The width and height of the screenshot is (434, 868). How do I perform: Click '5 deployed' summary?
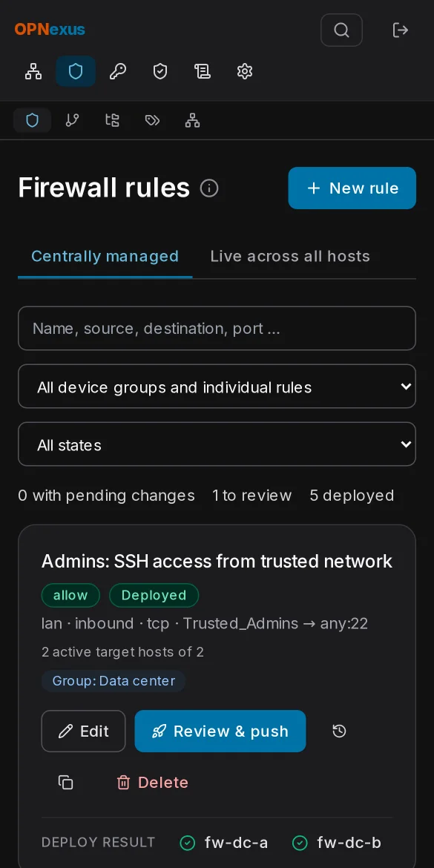pyautogui.click(x=352, y=496)
